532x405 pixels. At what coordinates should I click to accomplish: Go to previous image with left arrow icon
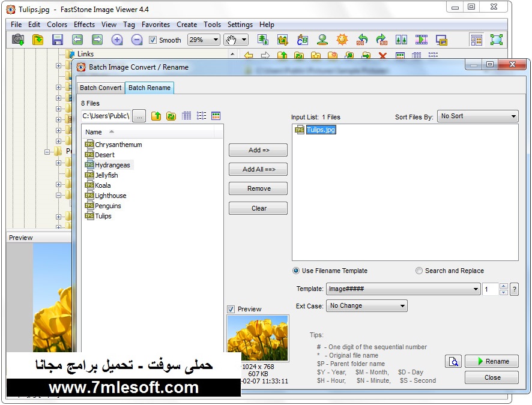(77, 40)
